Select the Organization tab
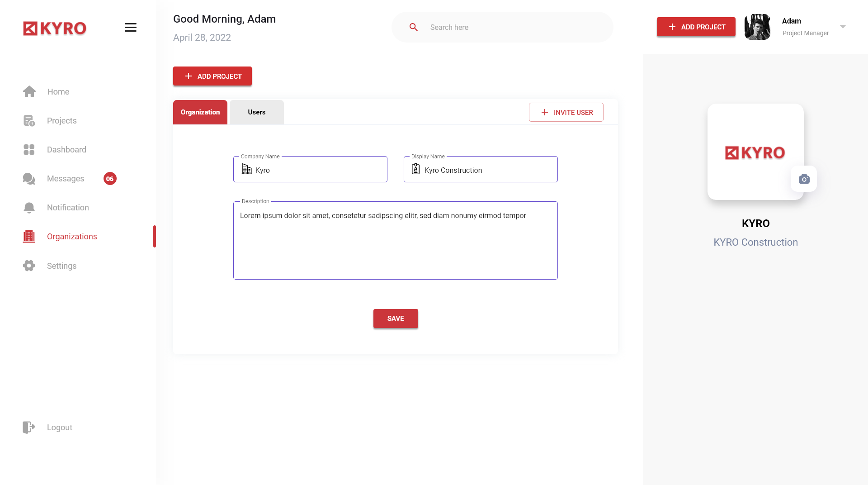 pos(200,112)
